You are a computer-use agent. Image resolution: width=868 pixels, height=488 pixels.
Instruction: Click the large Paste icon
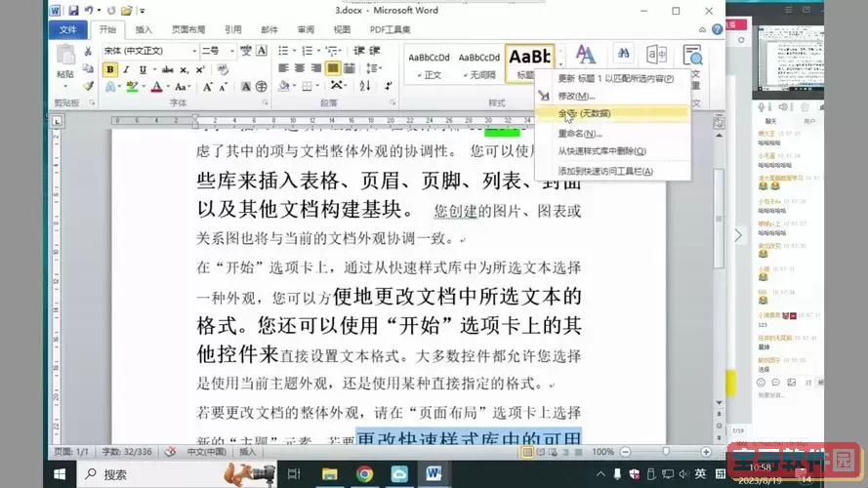65,56
